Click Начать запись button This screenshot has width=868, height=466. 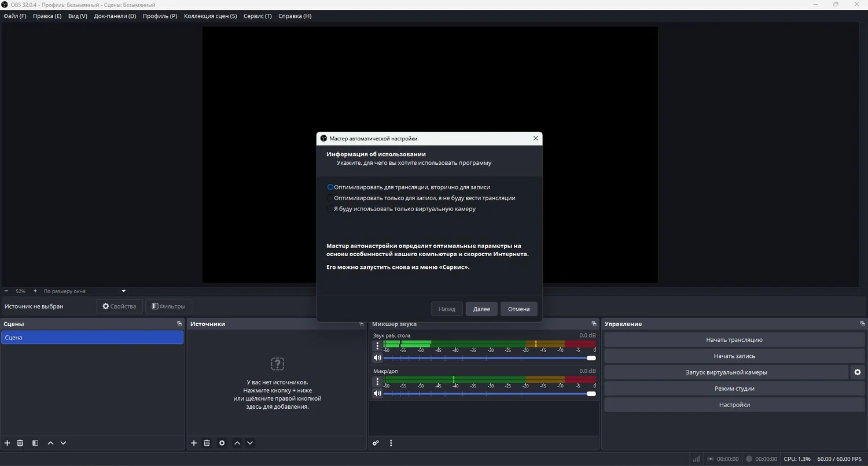click(734, 356)
